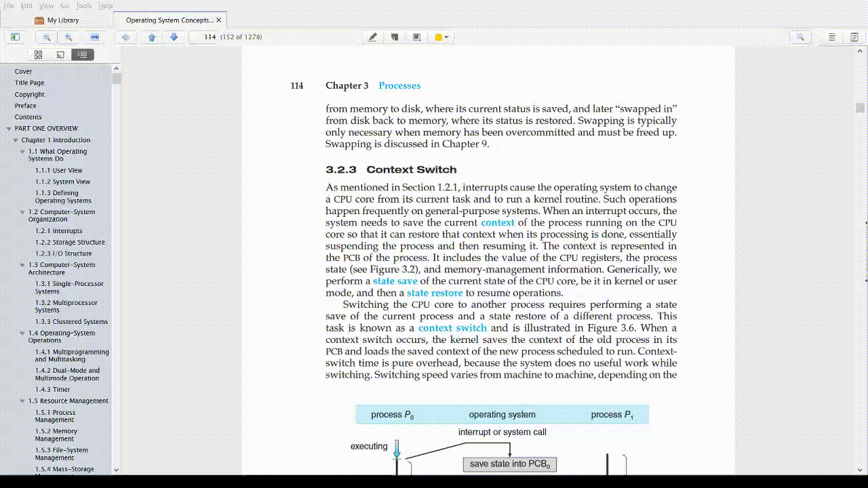The image size is (868, 488).
Task: Click the page number input field
Action: [x=203, y=37]
